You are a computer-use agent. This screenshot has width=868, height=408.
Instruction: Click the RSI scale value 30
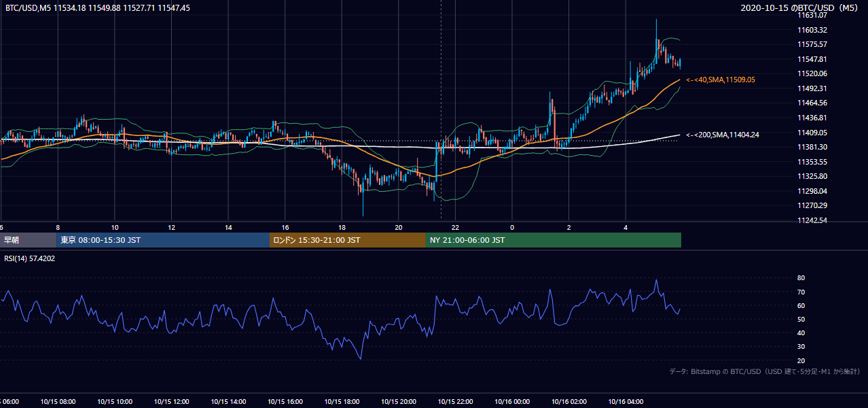click(x=801, y=347)
